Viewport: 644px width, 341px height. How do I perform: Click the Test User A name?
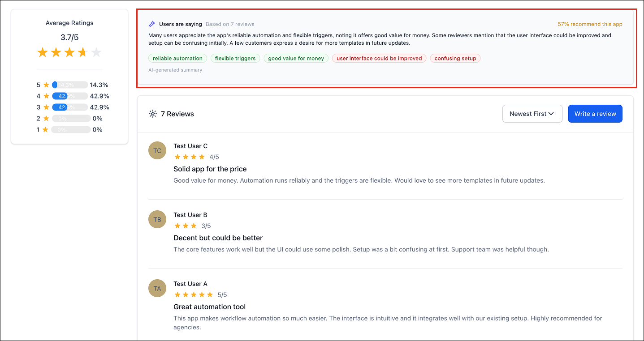(190, 284)
